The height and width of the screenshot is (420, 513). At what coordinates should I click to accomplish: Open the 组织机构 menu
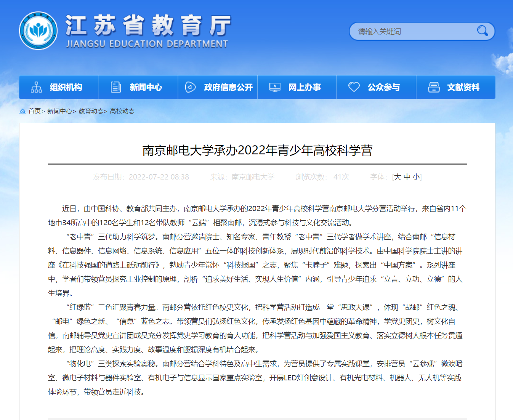coord(66,87)
